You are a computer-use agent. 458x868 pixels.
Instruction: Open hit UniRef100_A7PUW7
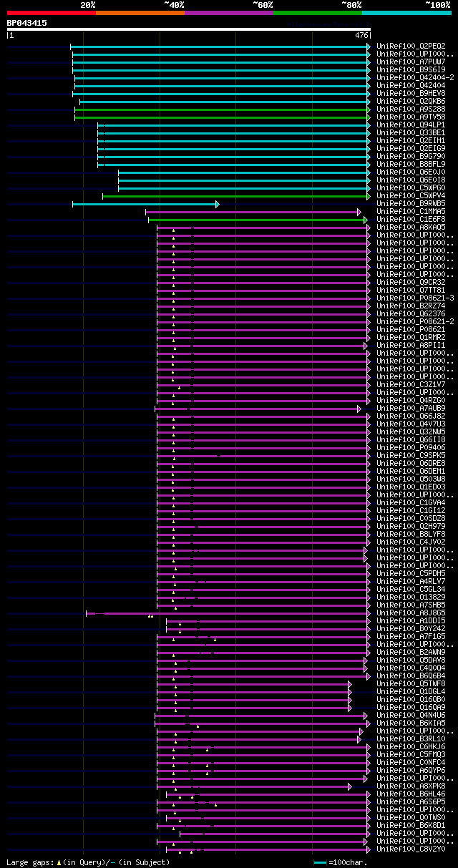pos(411,62)
